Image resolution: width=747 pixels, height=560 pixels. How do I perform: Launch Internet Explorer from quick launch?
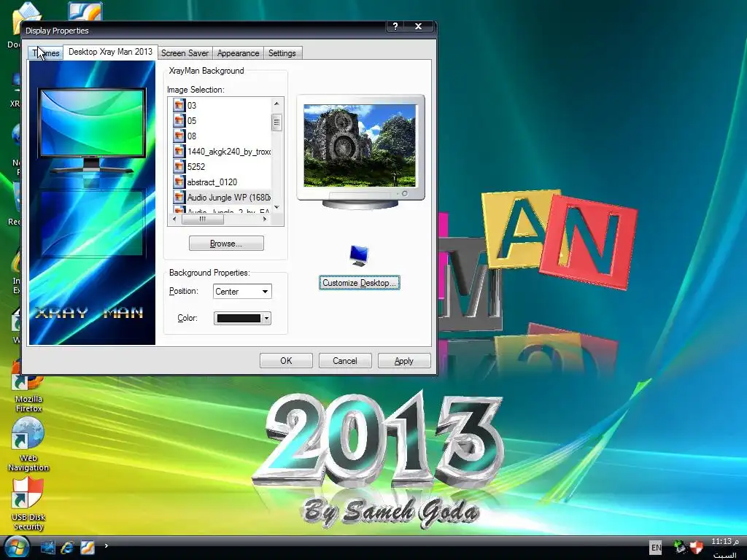pos(67,547)
